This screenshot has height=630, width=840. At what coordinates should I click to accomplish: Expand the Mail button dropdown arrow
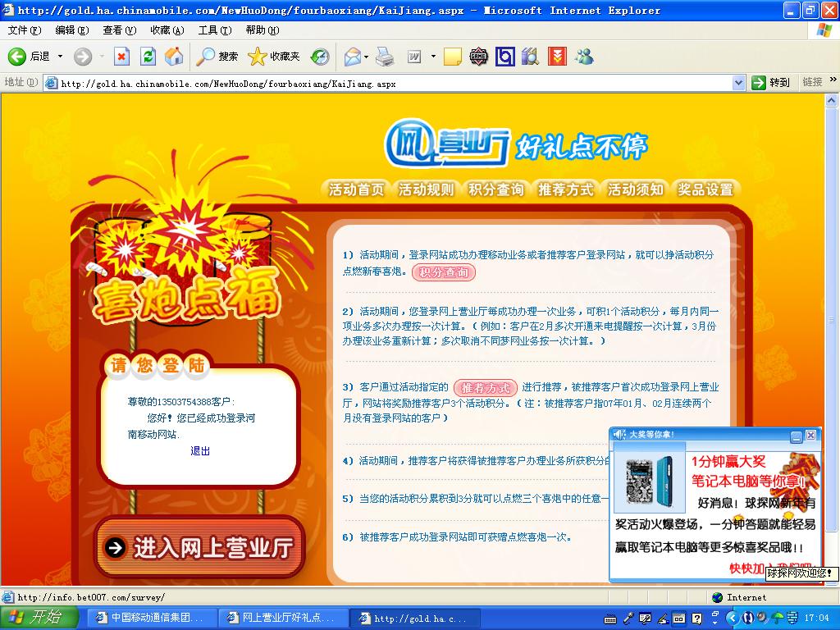click(x=367, y=57)
